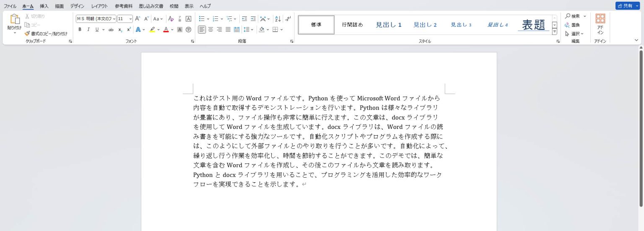Open the 挿入 (Insert) tab

click(x=44, y=6)
